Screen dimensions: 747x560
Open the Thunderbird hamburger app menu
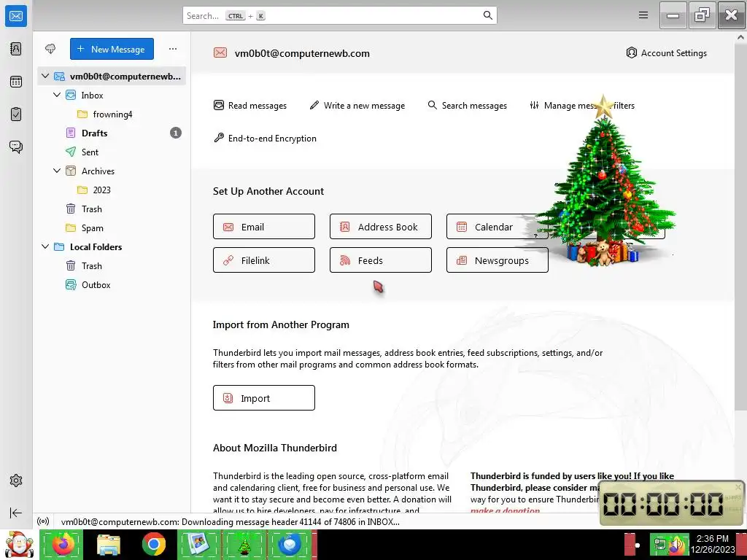tap(643, 15)
